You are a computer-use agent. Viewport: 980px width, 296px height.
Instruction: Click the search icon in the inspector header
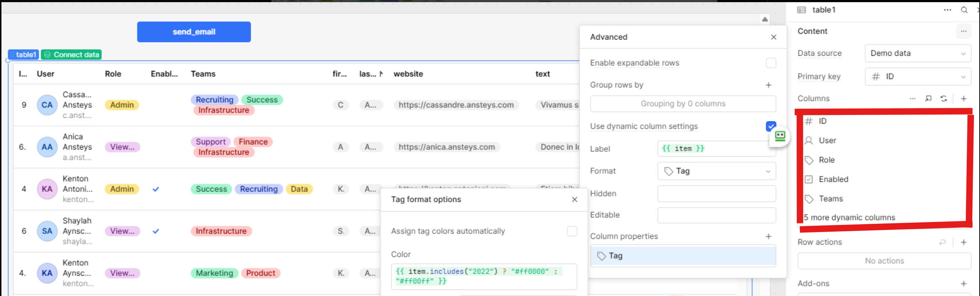coord(964,10)
